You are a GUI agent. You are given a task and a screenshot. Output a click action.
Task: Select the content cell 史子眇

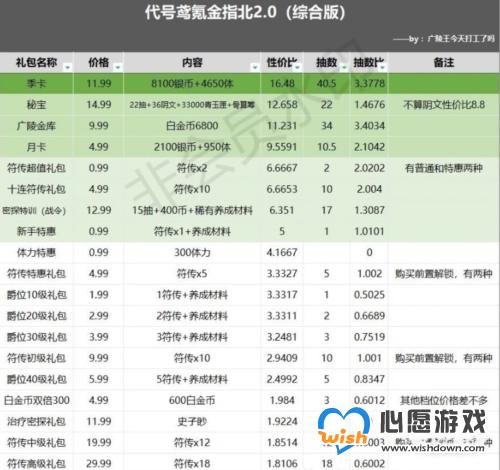pyautogui.click(x=192, y=421)
